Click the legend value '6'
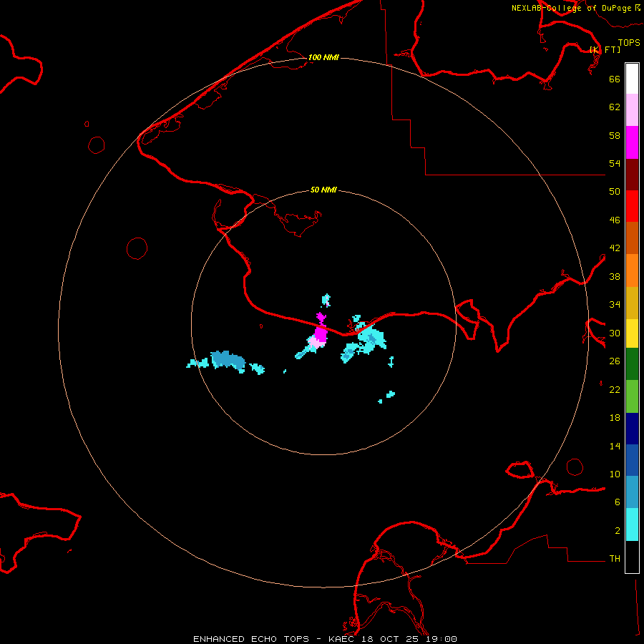The image size is (644, 644). 618,502
